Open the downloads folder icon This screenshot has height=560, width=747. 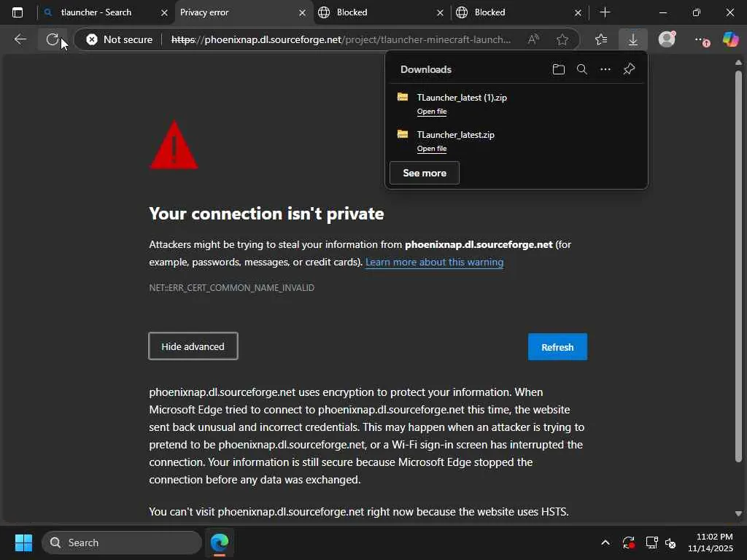pos(558,69)
